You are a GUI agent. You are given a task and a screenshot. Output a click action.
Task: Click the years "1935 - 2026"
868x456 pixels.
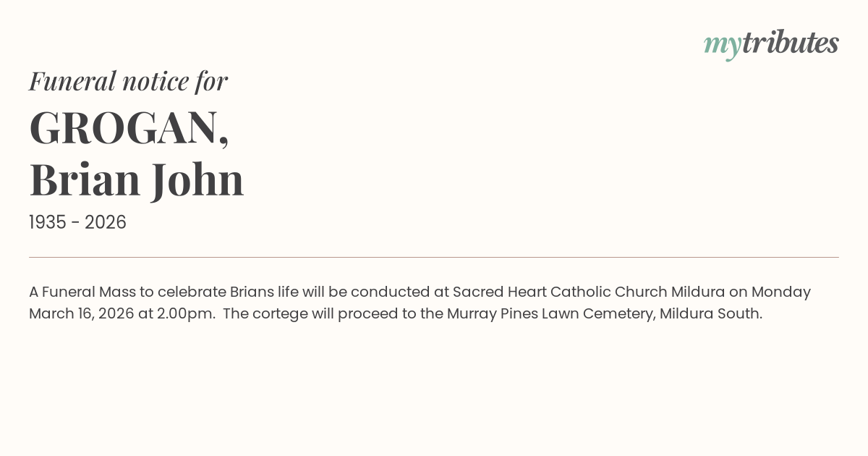[77, 223]
